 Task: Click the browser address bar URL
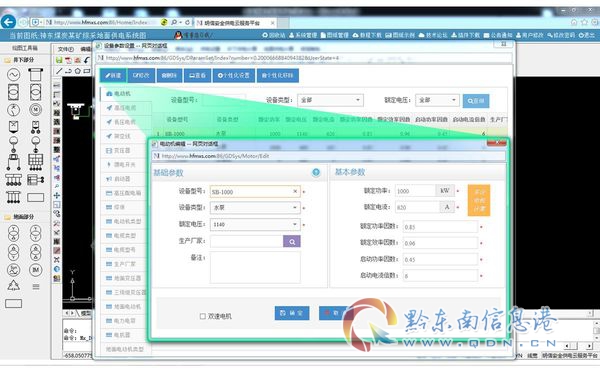point(101,23)
